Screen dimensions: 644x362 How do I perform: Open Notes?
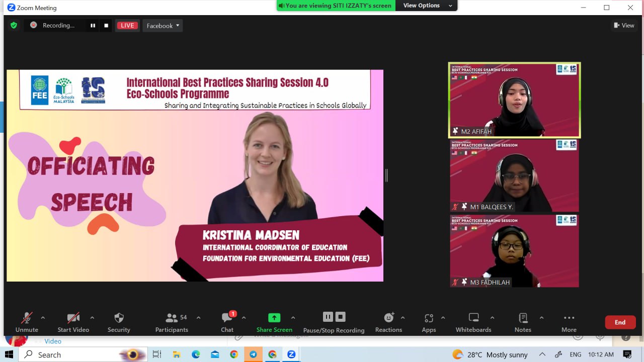click(523, 322)
